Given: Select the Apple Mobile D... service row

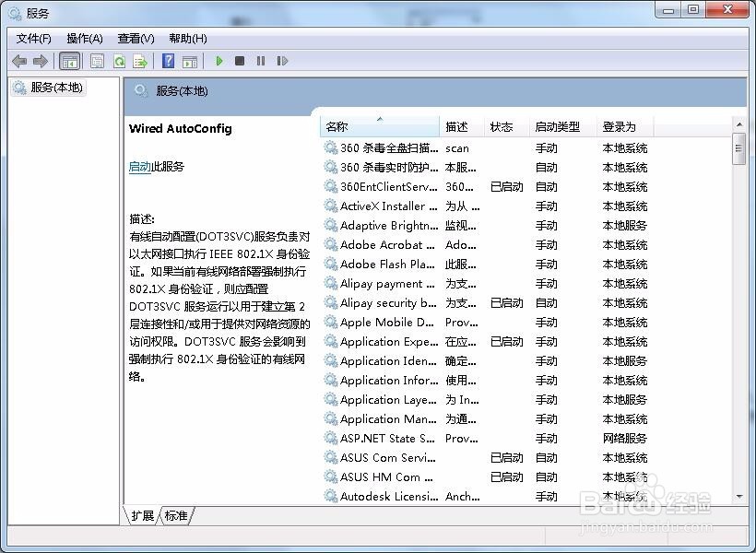Looking at the screenshot, I should click(x=486, y=322).
